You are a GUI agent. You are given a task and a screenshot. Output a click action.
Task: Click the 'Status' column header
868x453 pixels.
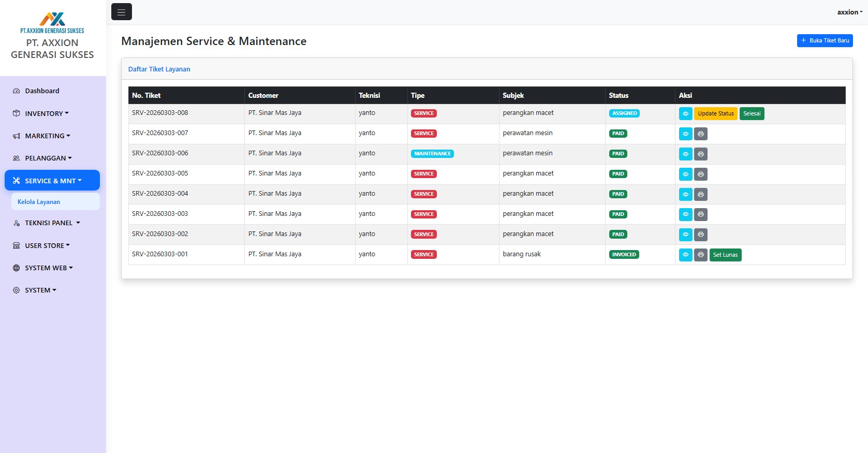point(640,95)
